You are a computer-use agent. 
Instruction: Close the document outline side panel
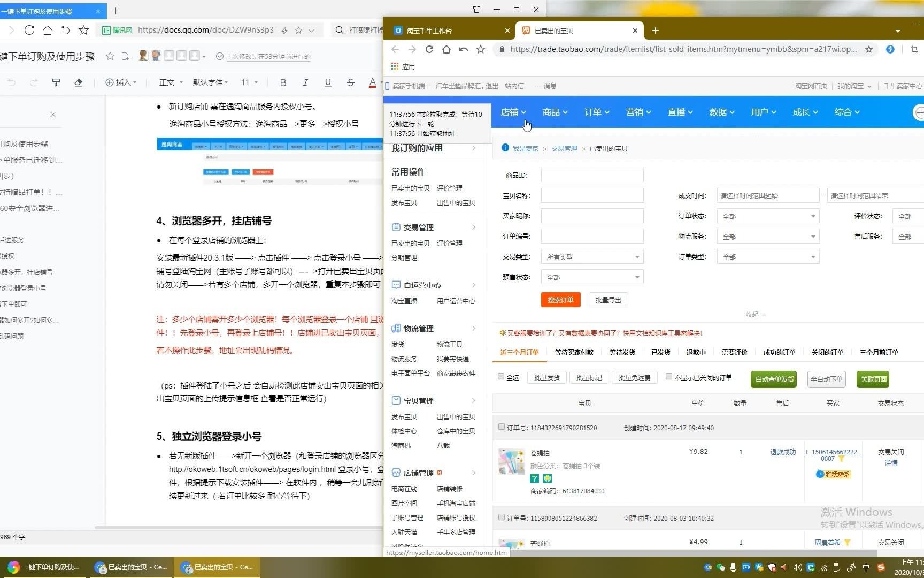pyautogui.click(x=53, y=115)
